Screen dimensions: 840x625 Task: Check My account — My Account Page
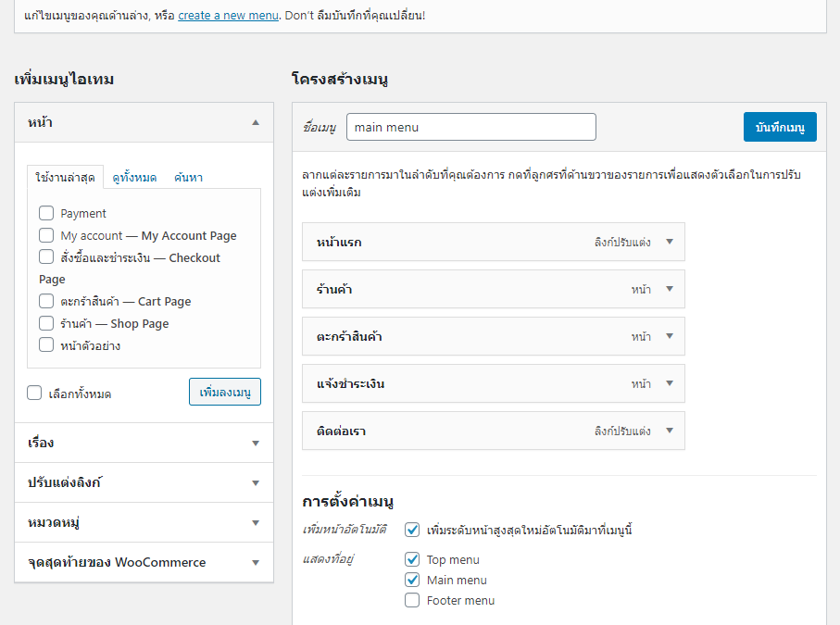point(46,235)
